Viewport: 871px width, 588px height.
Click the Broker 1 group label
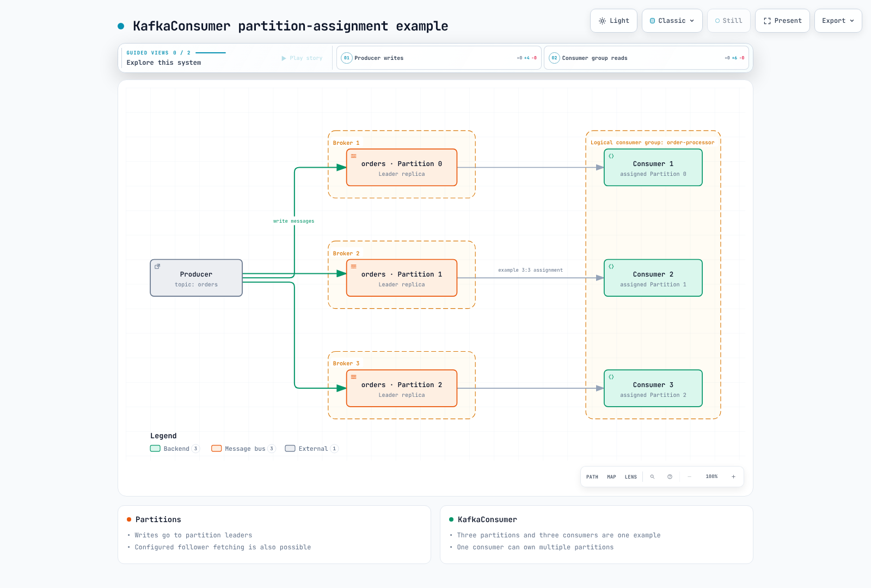346,143
